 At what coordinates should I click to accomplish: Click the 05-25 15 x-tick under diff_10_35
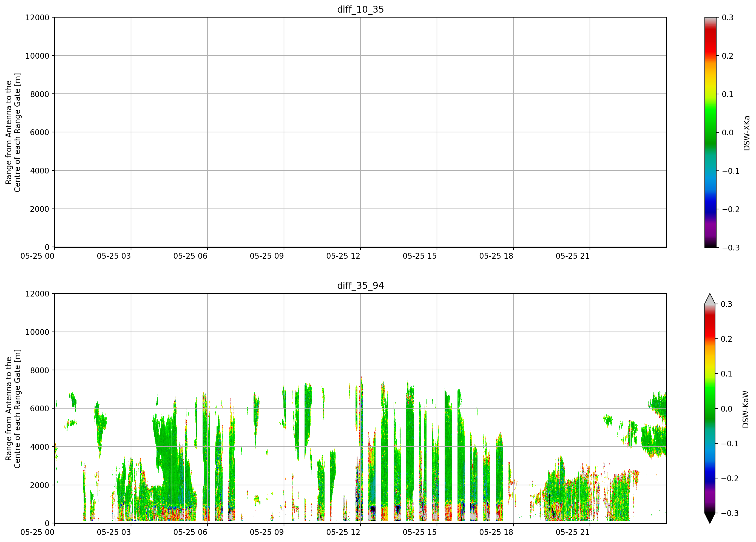pos(420,256)
